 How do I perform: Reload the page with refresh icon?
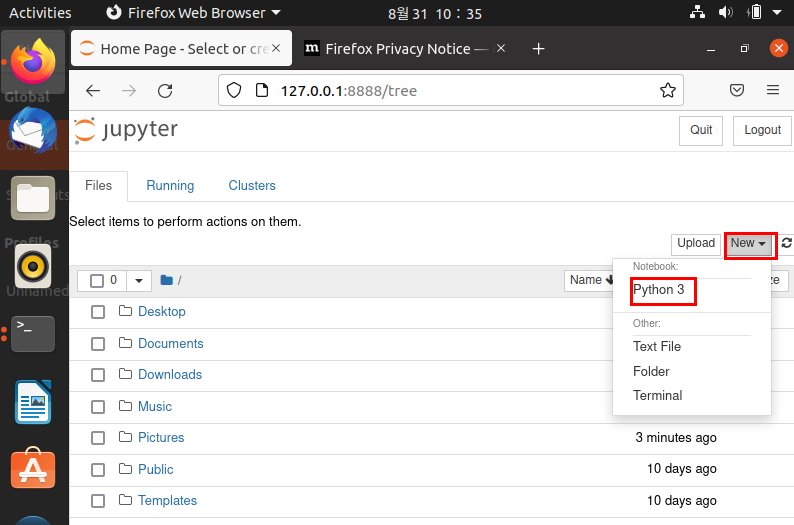165,91
